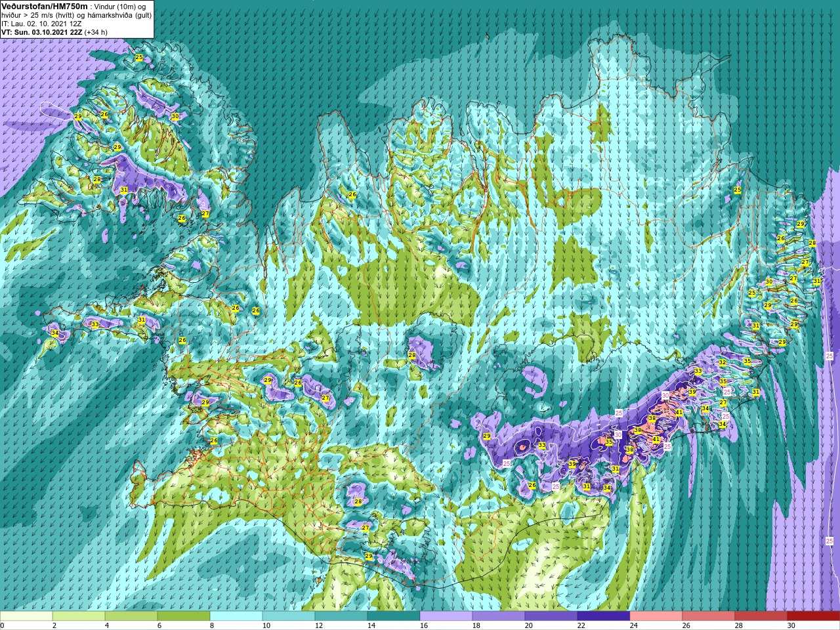Click the "24" tick label on scale bar

[633, 625]
